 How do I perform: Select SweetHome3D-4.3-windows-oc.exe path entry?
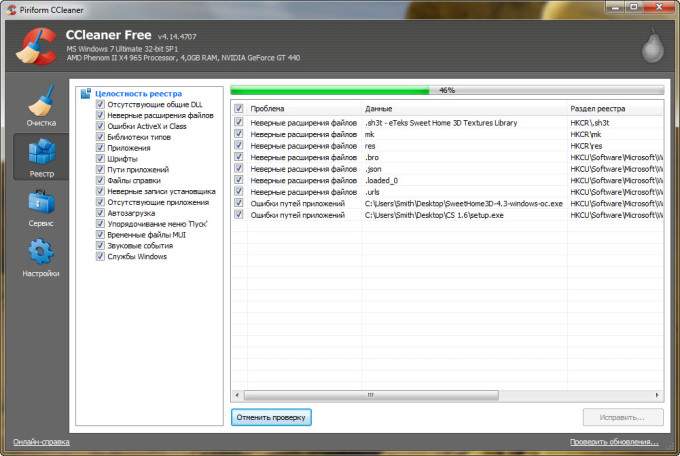click(x=464, y=203)
